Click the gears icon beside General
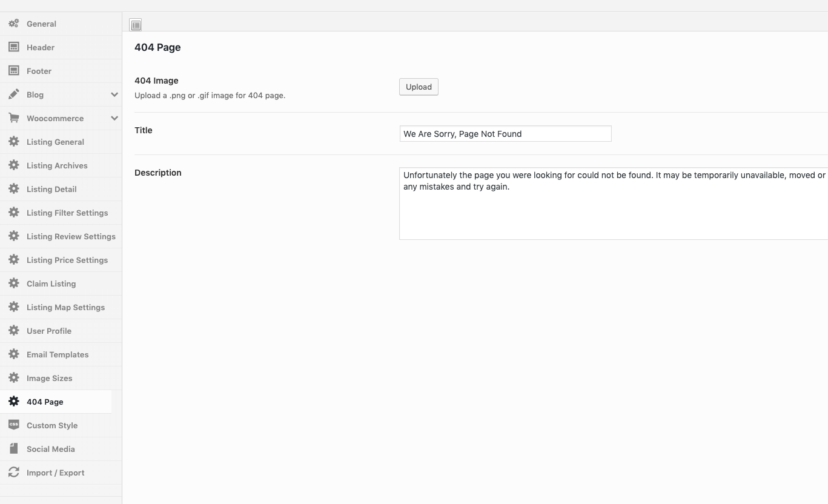The width and height of the screenshot is (828, 504). click(13, 24)
